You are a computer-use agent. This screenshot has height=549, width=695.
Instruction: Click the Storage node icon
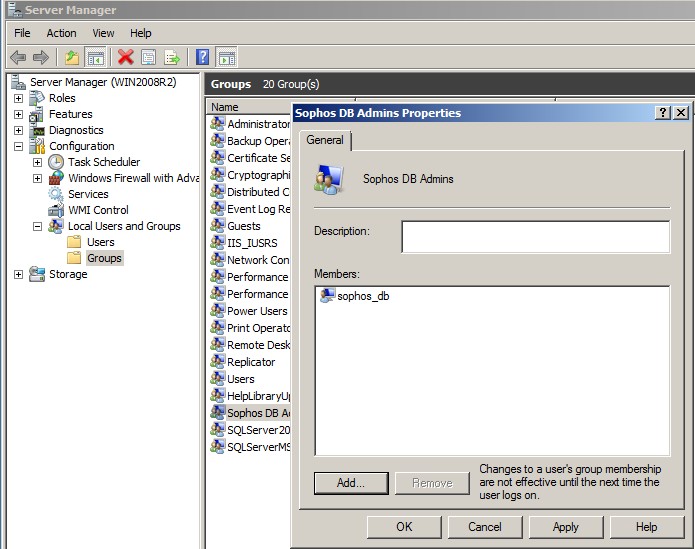tap(37, 274)
